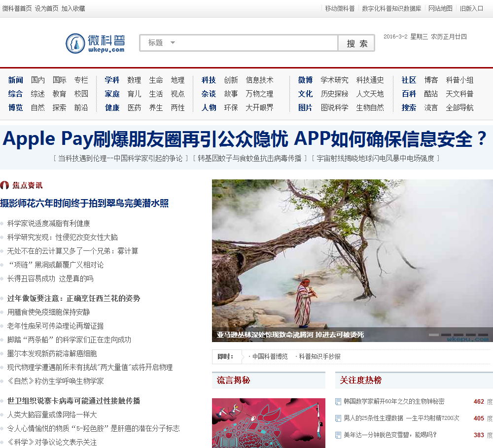Open the 新闻 navigation section
This screenshot has width=493, height=448.
15,80
